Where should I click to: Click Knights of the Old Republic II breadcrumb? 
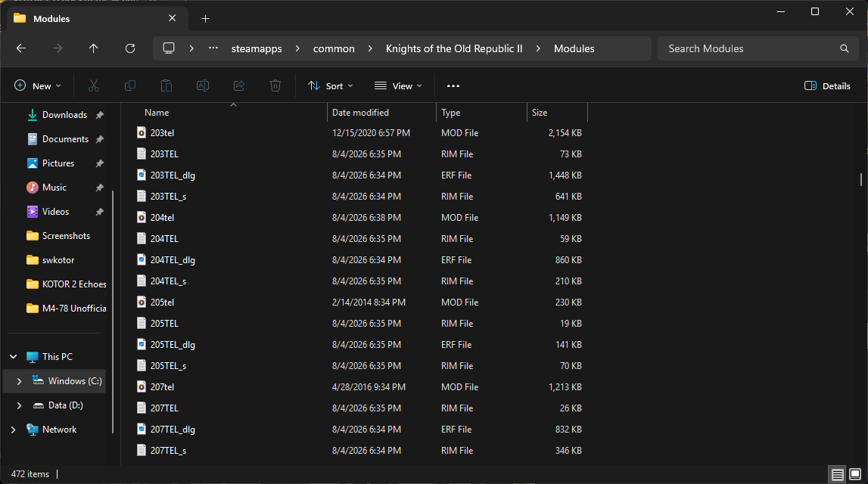tap(454, 48)
